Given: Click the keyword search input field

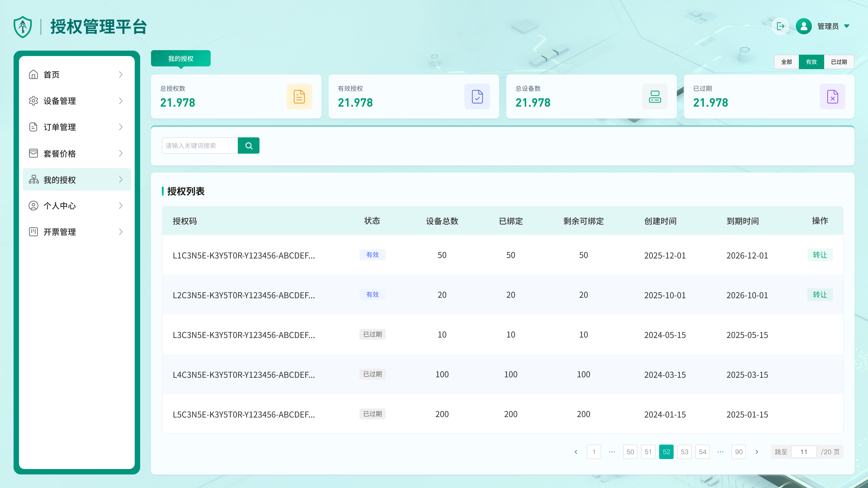Looking at the screenshot, I should pos(200,145).
